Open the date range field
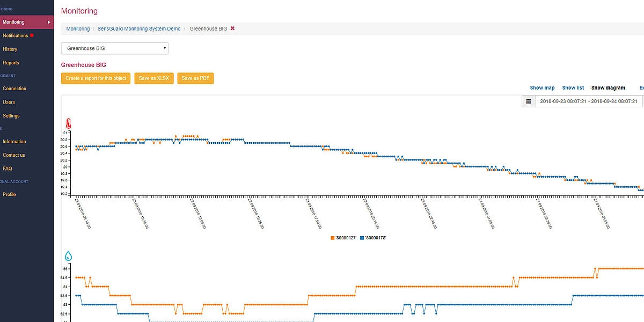644x322 pixels. coord(588,101)
